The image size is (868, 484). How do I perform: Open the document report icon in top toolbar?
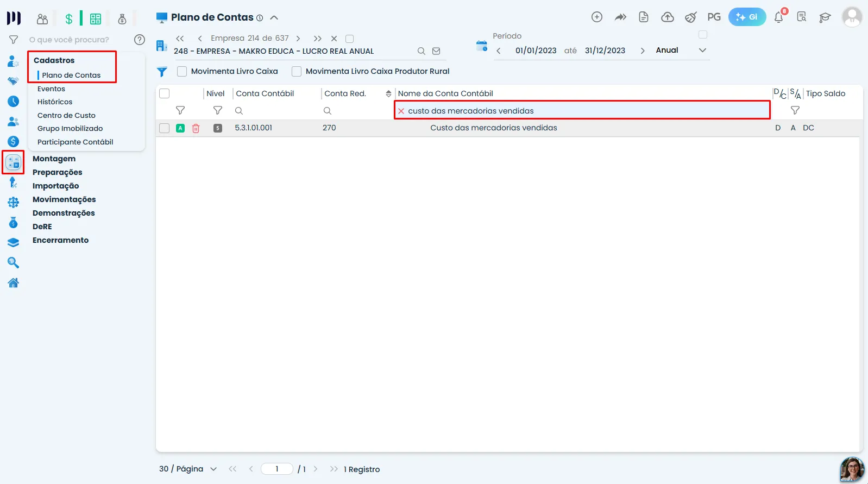click(644, 17)
